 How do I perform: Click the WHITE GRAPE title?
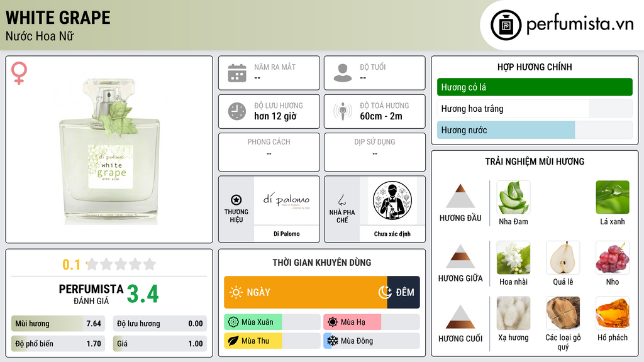58,18
